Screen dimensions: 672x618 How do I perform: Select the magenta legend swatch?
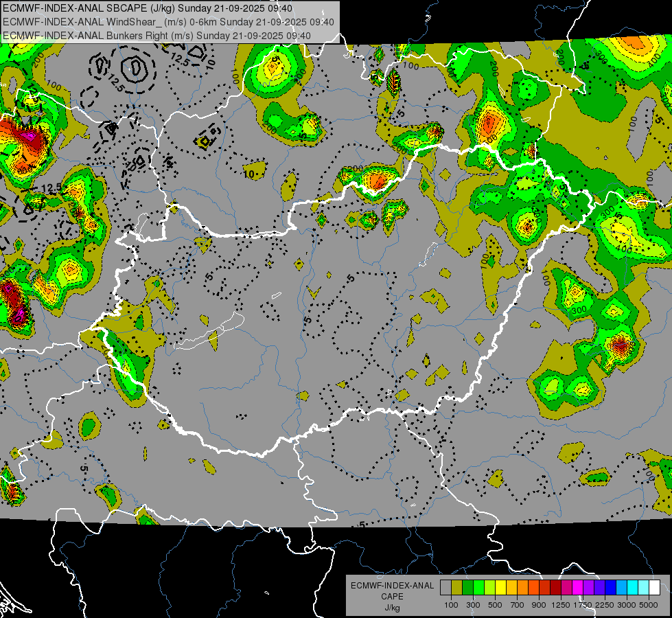click(x=578, y=588)
